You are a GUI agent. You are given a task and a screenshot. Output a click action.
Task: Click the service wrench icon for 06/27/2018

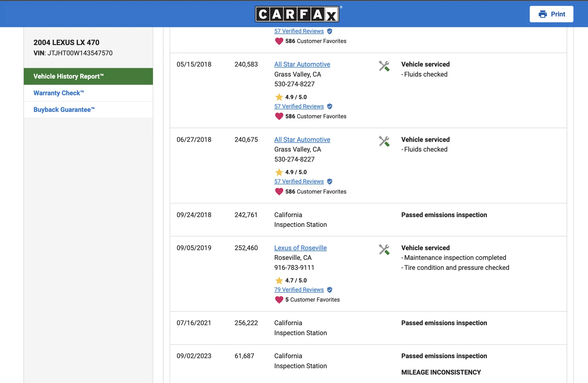pos(384,141)
